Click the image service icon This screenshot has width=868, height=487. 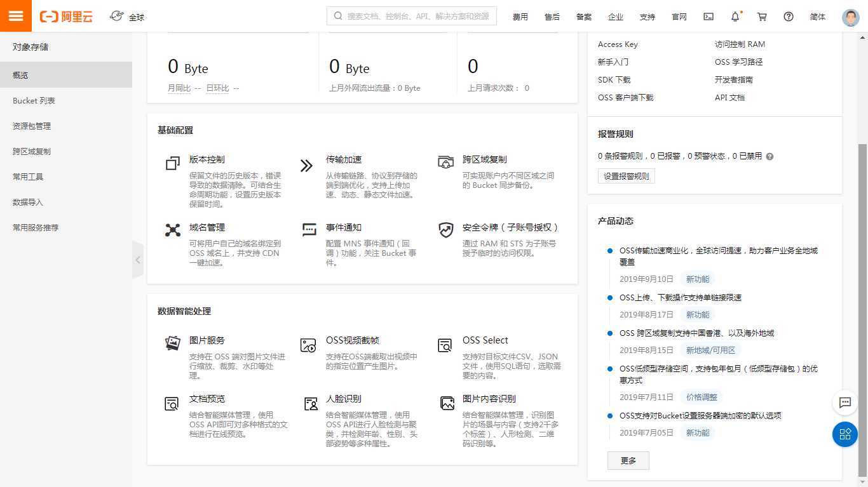(173, 343)
